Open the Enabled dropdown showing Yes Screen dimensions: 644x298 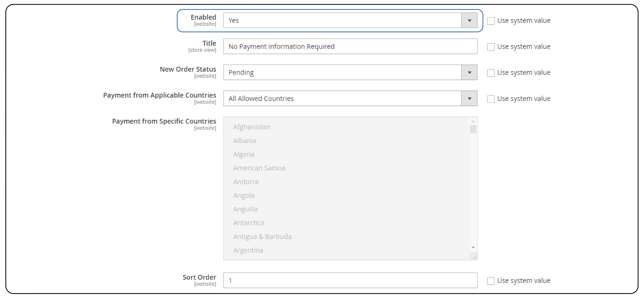[x=350, y=20]
